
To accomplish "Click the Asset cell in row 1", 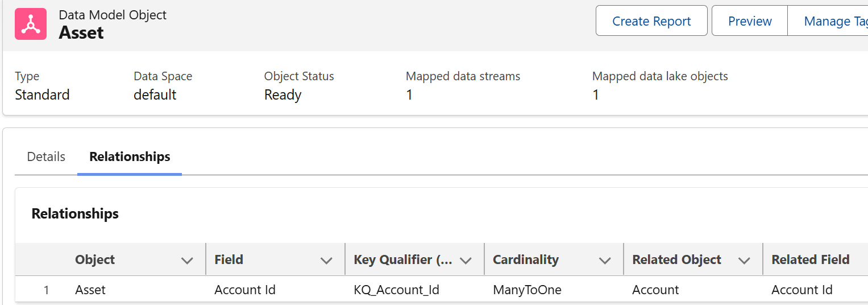I will click(90, 290).
